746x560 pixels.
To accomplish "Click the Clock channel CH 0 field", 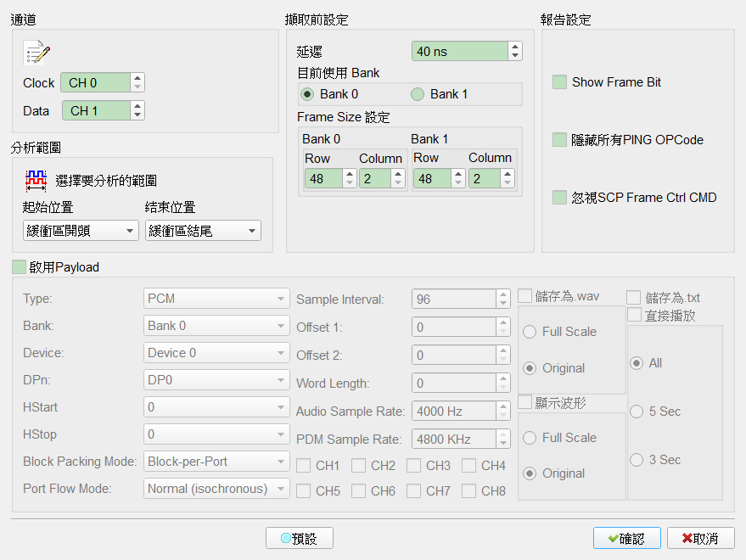I will click(x=95, y=83).
